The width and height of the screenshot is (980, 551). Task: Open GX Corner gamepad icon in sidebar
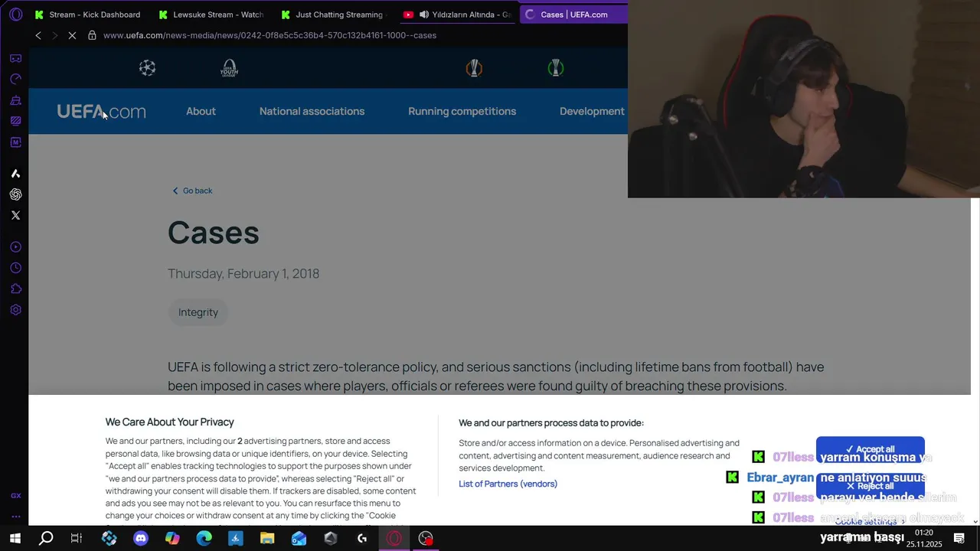(x=15, y=58)
